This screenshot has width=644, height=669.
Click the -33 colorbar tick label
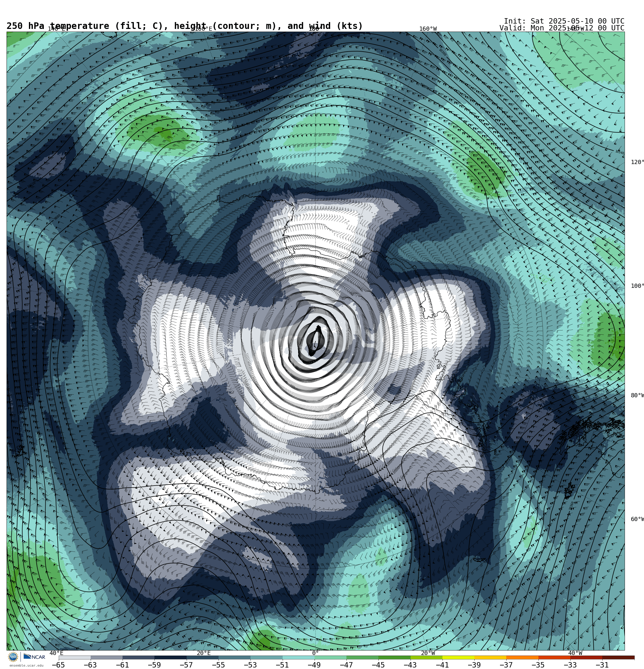pos(570,665)
